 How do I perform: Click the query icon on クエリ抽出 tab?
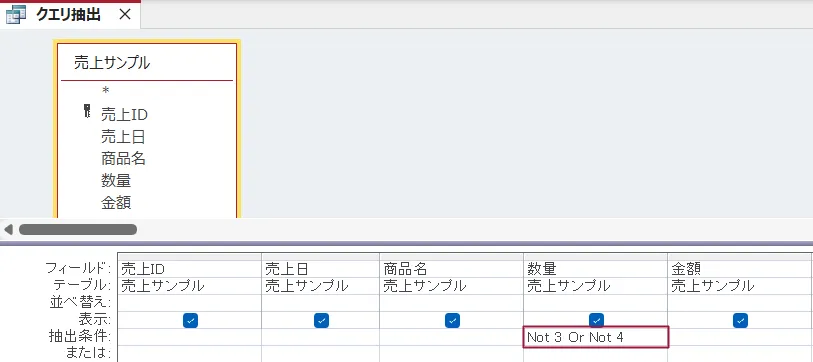pos(16,15)
